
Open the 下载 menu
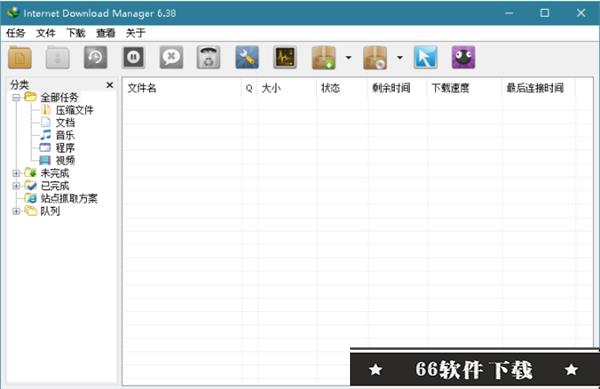(76, 33)
